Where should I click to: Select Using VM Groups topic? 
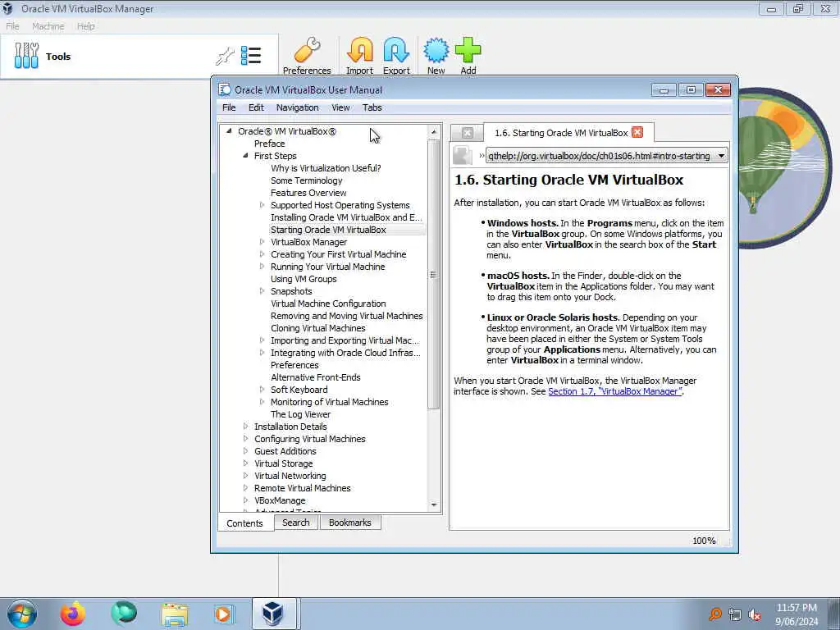304,279
